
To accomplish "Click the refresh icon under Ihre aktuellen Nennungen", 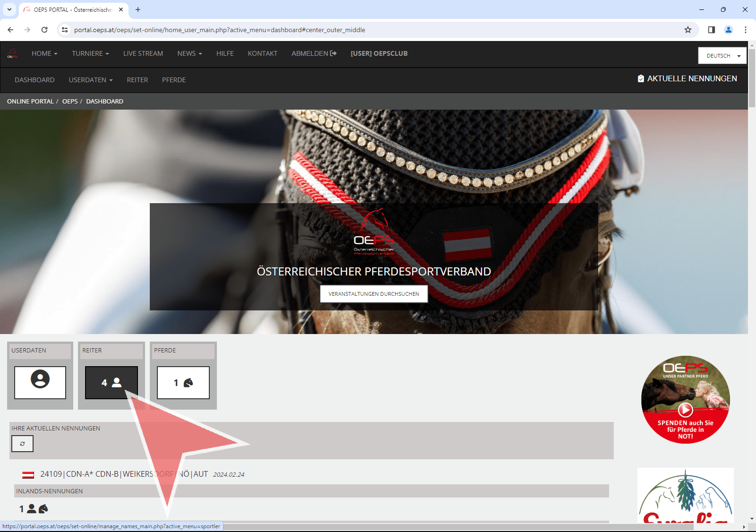I will [22, 444].
